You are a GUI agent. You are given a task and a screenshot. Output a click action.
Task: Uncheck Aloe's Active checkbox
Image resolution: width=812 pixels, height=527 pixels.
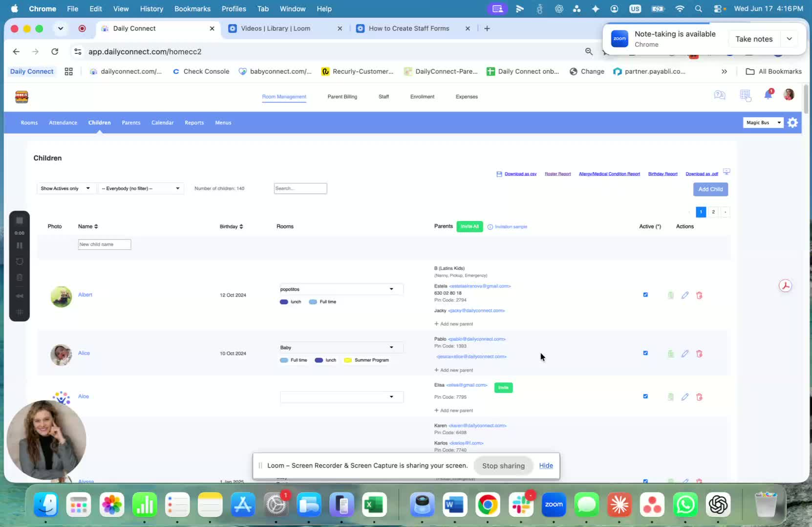click(x=645, y=396)
